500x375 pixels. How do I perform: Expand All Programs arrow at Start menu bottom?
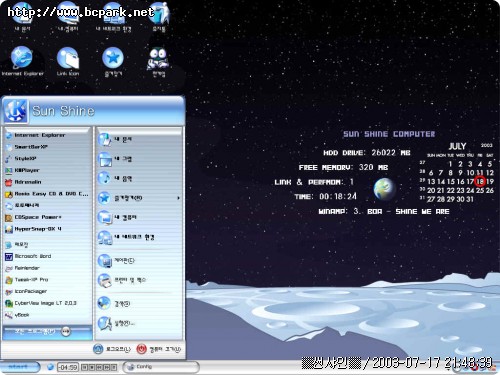[x=66, y=331]
